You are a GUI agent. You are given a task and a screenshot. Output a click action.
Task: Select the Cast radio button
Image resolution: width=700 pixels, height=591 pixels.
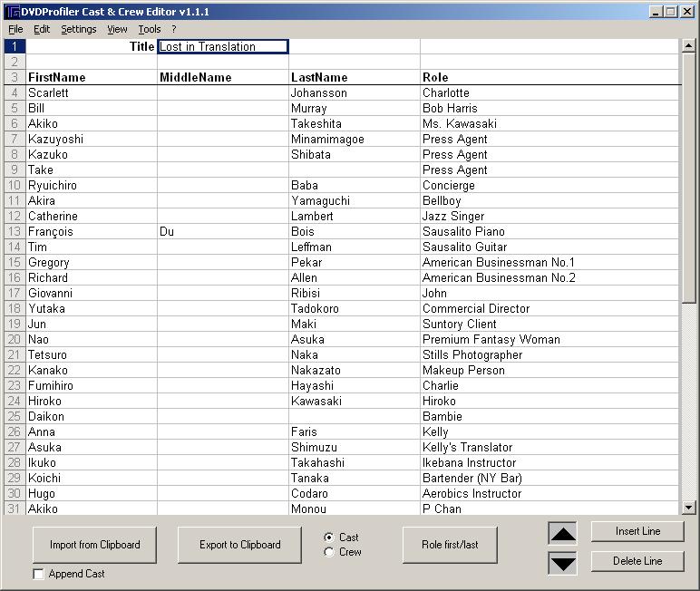329,538
